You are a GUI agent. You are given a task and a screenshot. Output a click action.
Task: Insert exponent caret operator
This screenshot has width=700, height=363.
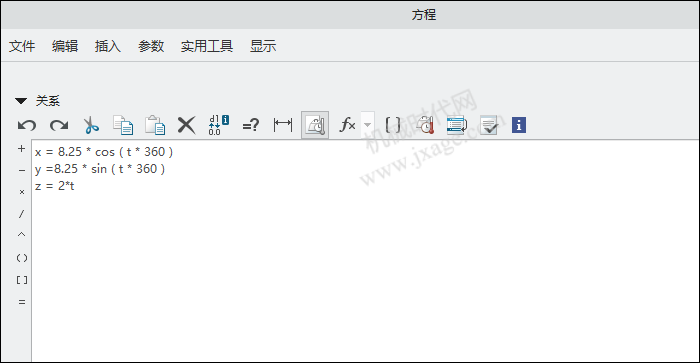pos(21,235)
